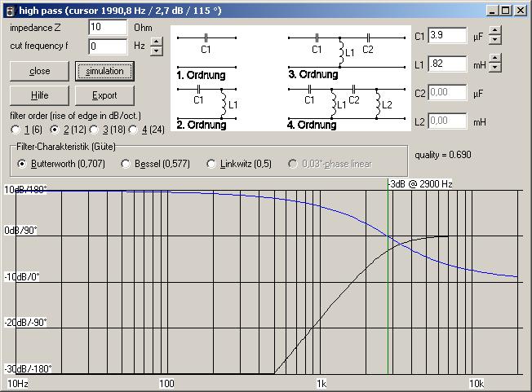
Task: Run the simulation button
Action: click(x=104, y=71)
